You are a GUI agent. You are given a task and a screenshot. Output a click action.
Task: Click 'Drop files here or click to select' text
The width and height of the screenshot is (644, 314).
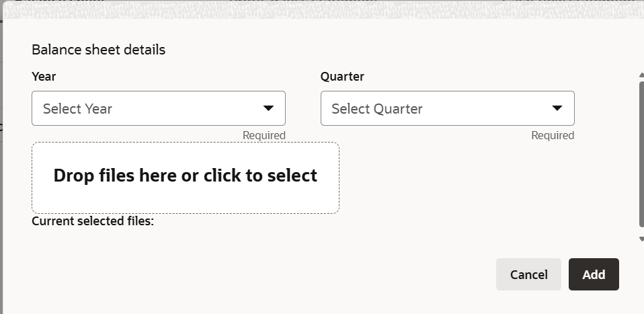coord(185,175)
